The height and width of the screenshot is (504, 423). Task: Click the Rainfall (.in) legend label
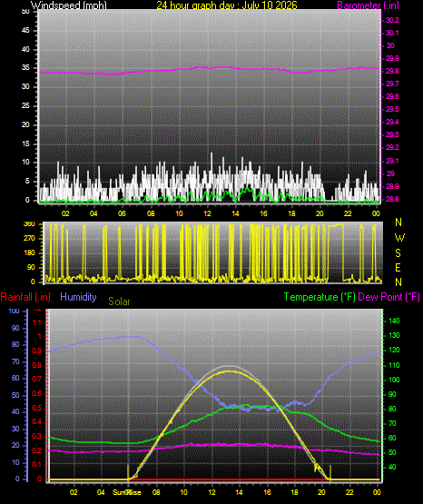click(x=25, y=297)
